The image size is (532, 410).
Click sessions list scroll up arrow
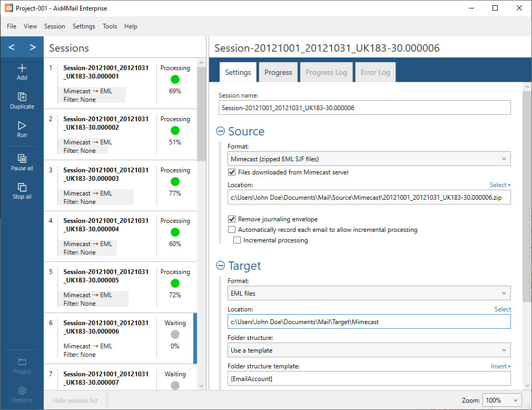tap(202, 63)
